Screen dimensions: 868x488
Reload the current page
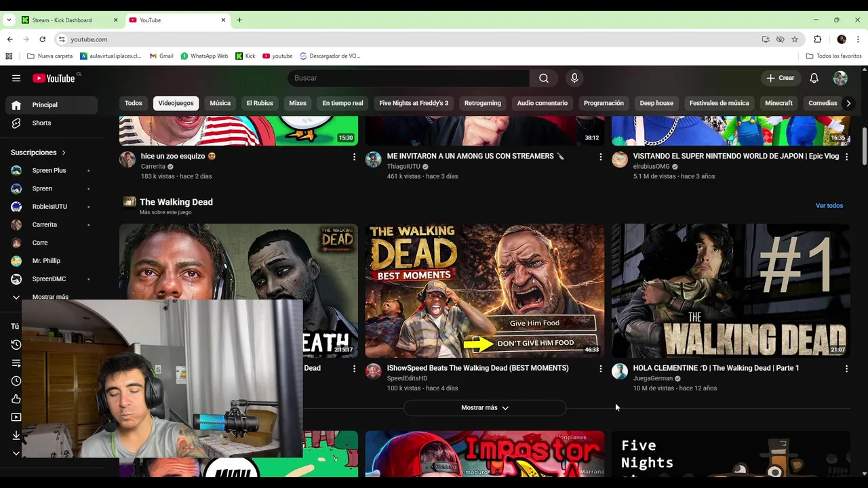(42, 39)
